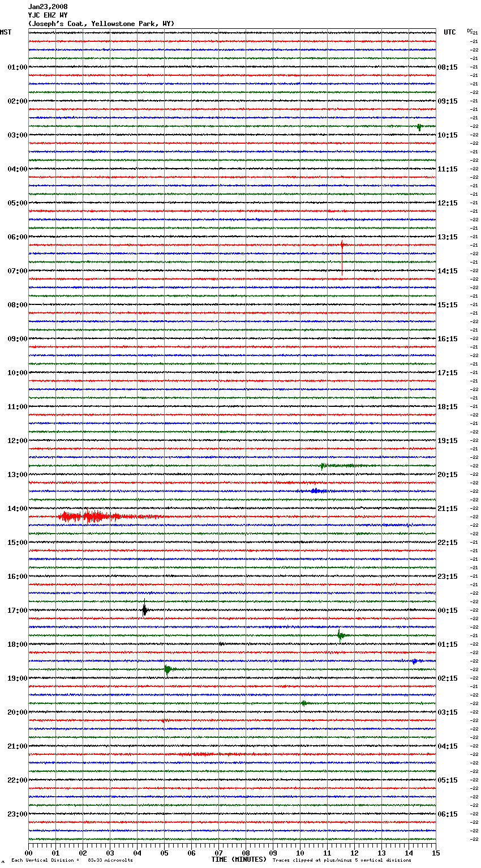The width and height of the screenshot is (481, 868).
Task: Click the 21:15 UTC time label
Action: (448, 509)
